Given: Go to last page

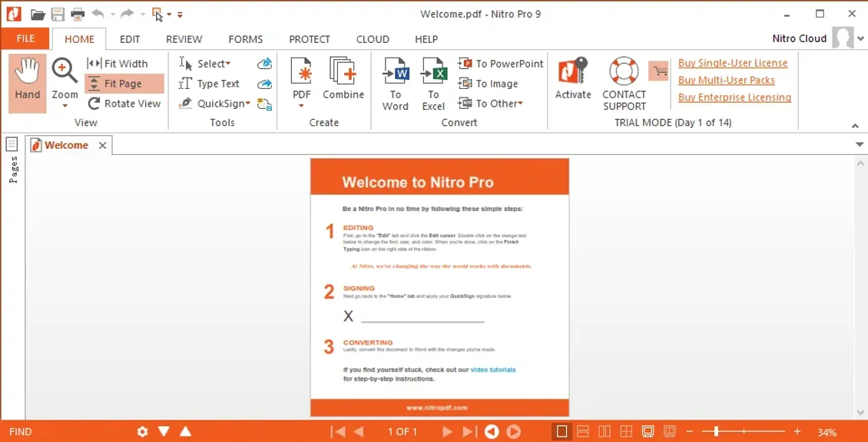Looking at the screenshot, I should (469, 431).
